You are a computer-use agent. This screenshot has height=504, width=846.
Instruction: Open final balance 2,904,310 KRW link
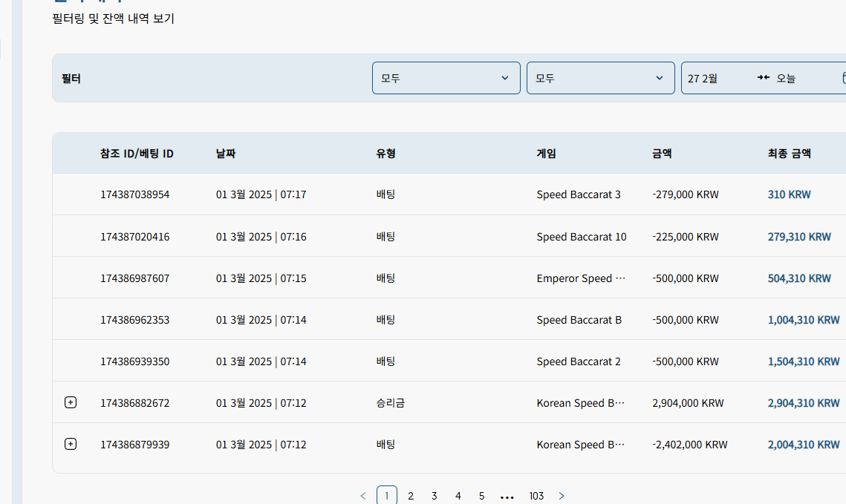[804, 402]
